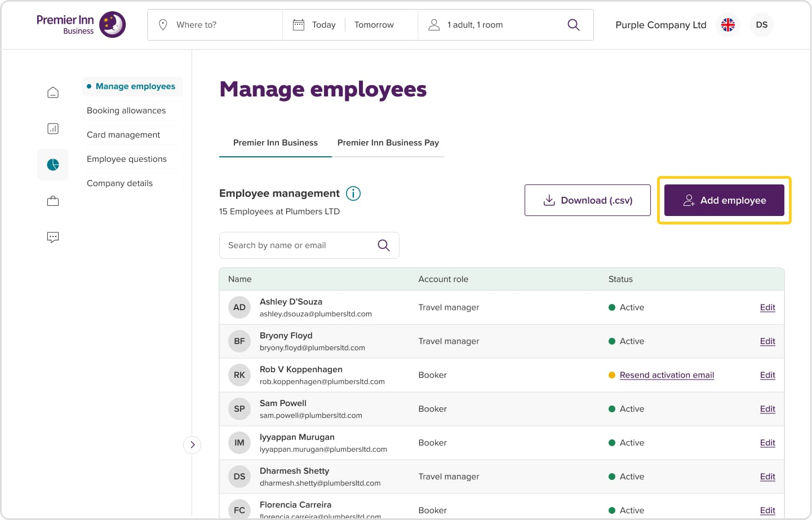Click the DS avatar in Dharmesh Shetty row
Image resolution: width=812 pixels, height=520 pixels.
pos(239,477)
